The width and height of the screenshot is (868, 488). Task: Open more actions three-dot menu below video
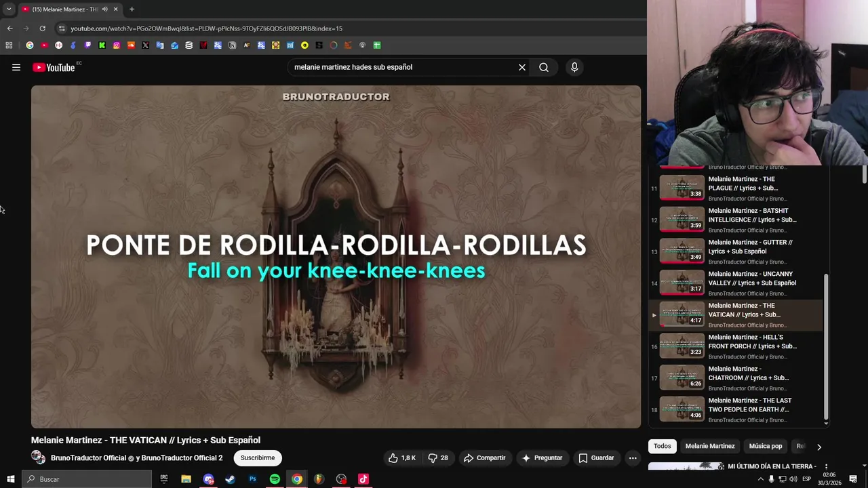(633, 458)
